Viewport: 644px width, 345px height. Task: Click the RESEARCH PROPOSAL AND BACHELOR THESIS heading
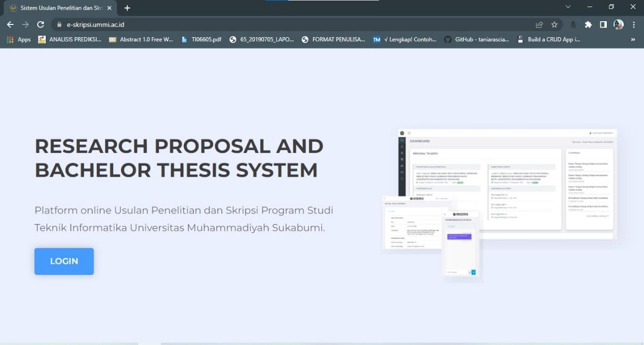coord(179,158)
